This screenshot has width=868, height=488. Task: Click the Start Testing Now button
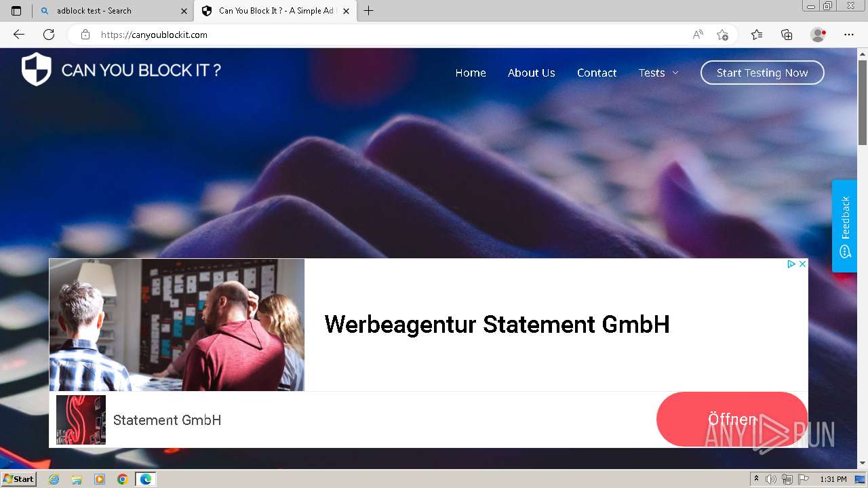[762, 73]
